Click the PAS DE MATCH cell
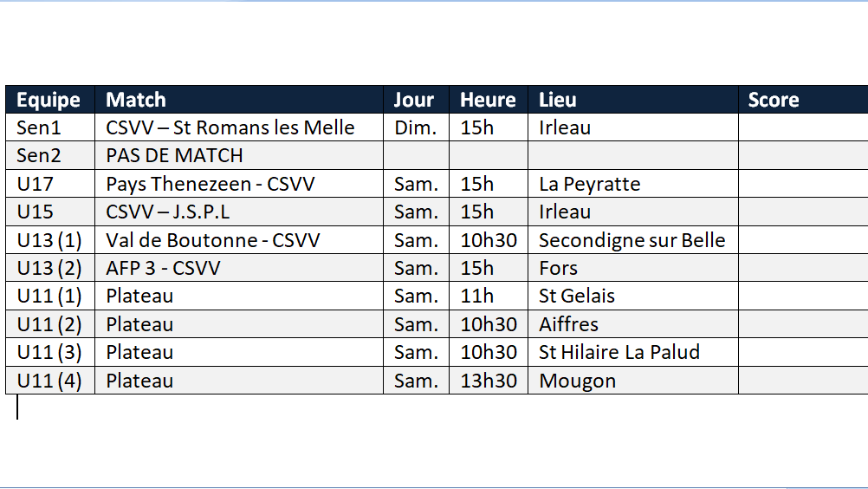 174,156
